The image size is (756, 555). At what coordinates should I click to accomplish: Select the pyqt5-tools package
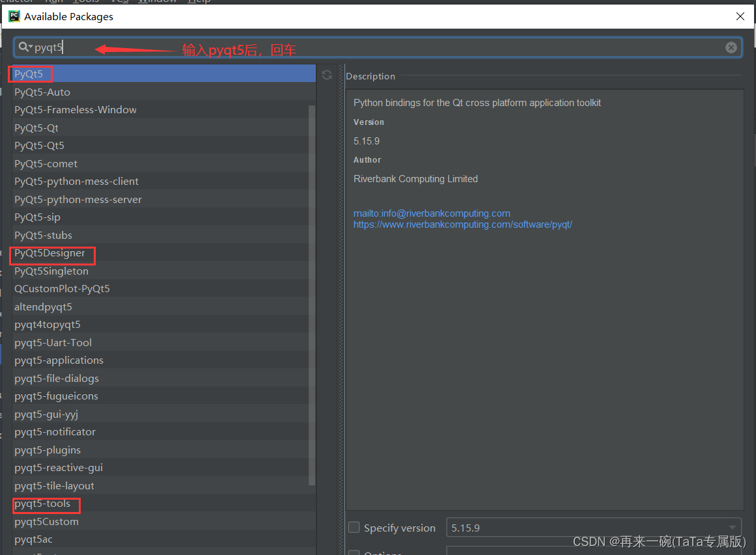coord(164,504)
